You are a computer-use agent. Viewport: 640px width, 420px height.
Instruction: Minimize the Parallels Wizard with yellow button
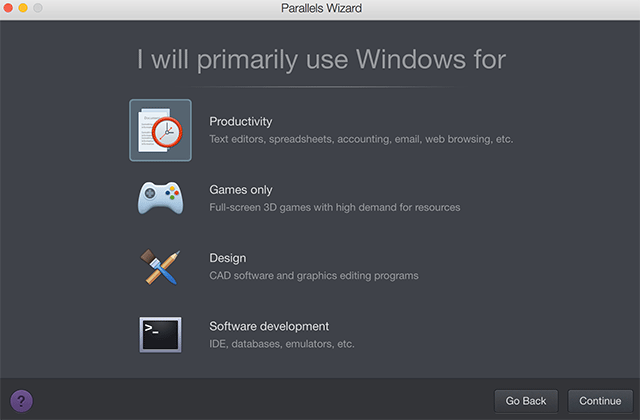(23, 8)
